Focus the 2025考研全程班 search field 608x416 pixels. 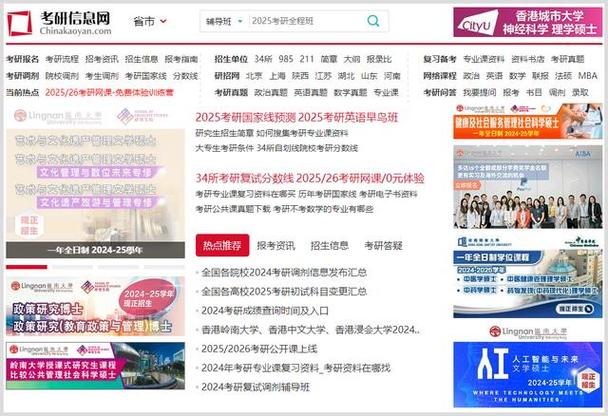pyautogui.click(x=306, y=21)
